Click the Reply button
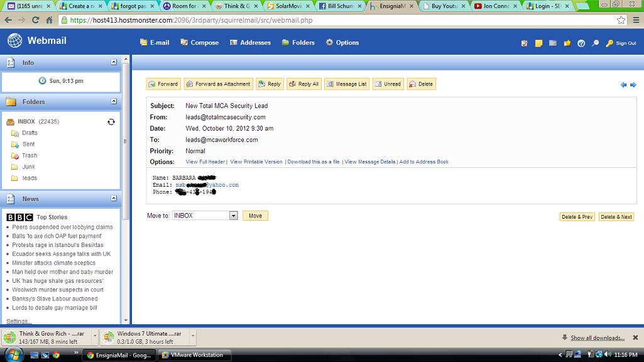The width and height of the screenshot is (644, 362). (270, 84)
